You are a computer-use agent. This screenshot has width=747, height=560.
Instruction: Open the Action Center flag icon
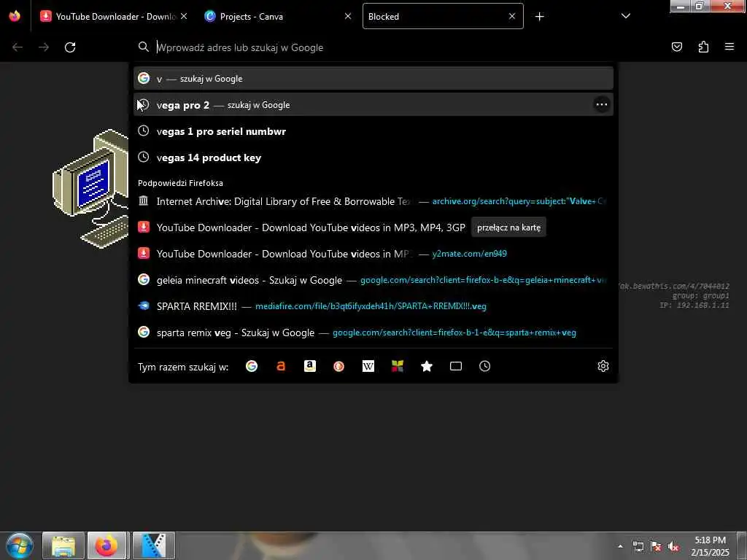point(656,547)
